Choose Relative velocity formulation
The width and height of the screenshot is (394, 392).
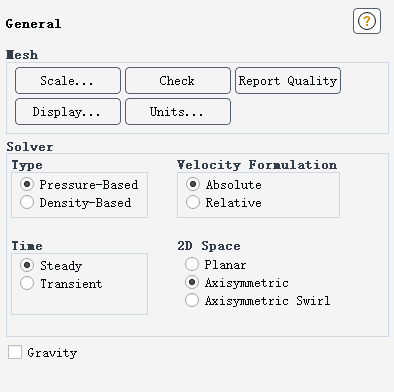193,202
